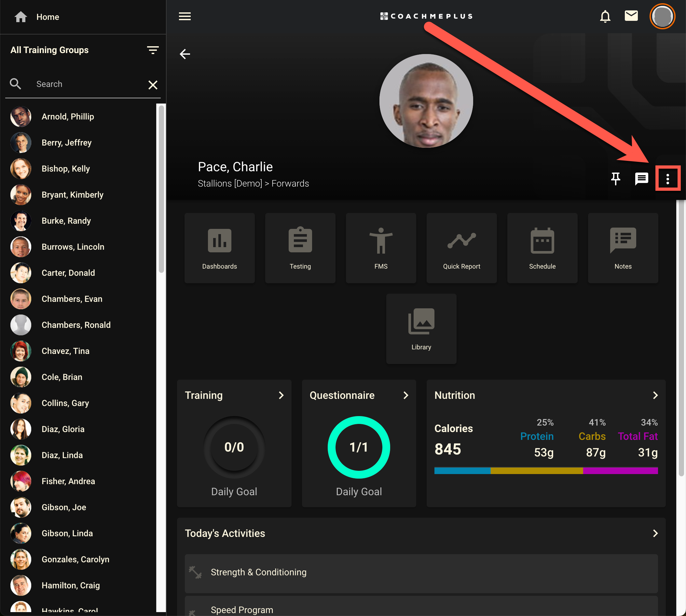Pin Charlie Pace's profile with pin icon

pyautogui.click(x=615, y=178)
